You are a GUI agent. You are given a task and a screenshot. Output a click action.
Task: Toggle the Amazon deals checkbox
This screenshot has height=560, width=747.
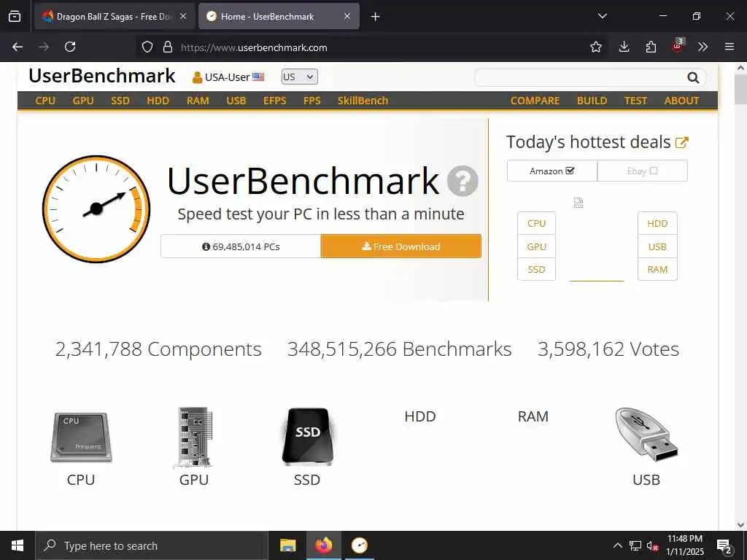click(x=570, y=171)
